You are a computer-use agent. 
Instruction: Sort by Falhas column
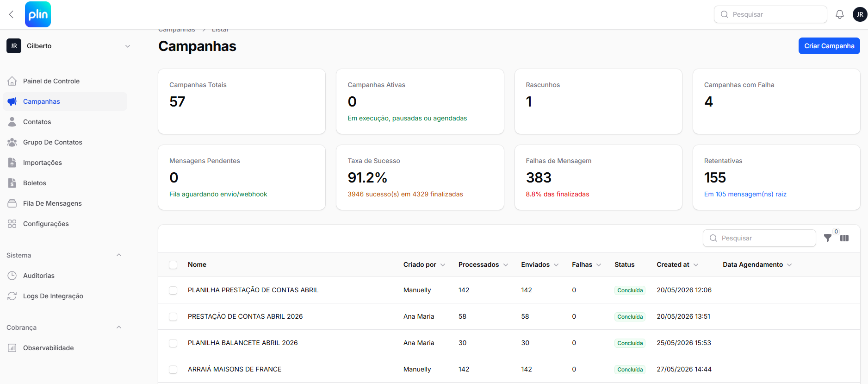[x=587, y=264]
